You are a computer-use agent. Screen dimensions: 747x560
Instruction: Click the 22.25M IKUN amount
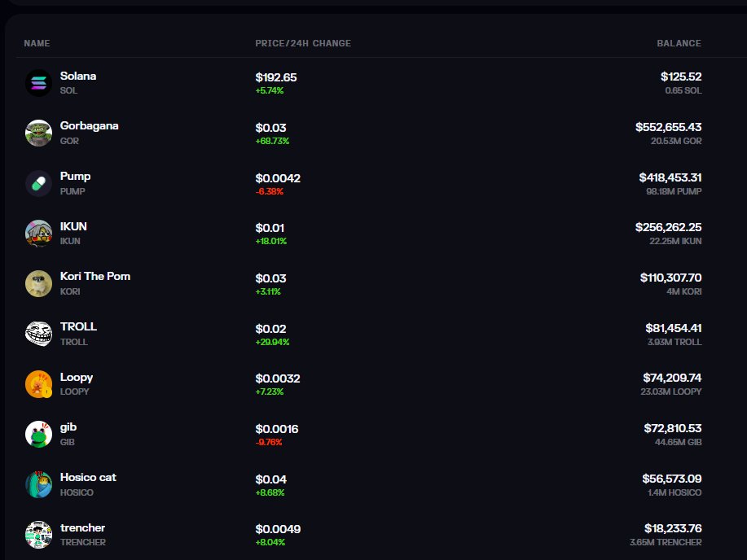click(x=675, y=242)
